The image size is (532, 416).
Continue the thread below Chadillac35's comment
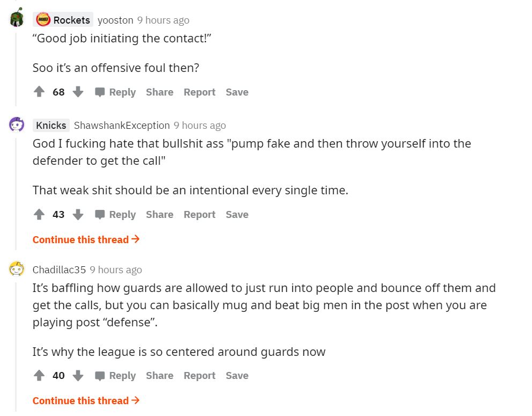point(86,400)
